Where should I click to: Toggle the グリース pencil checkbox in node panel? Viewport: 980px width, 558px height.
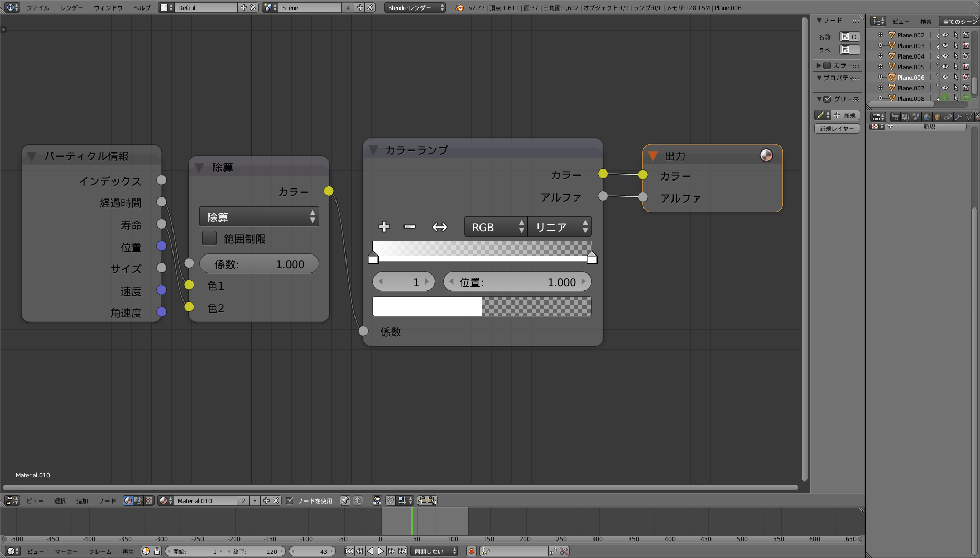point(827,99)
